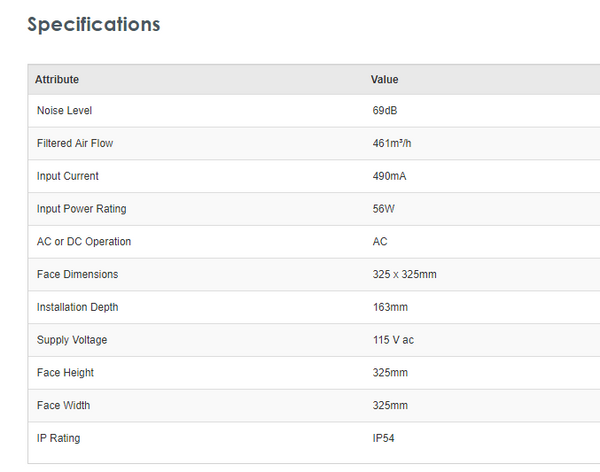Viewport: 600px width, 472px height.
Task: Select the Installation Depth label
Action: pyautogui.click(x=77, y=307)
